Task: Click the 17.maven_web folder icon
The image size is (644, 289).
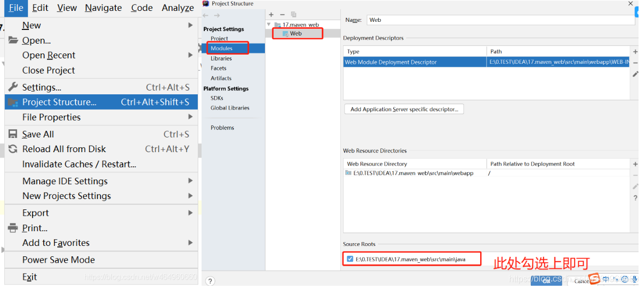Action: [x=277, y=25]
